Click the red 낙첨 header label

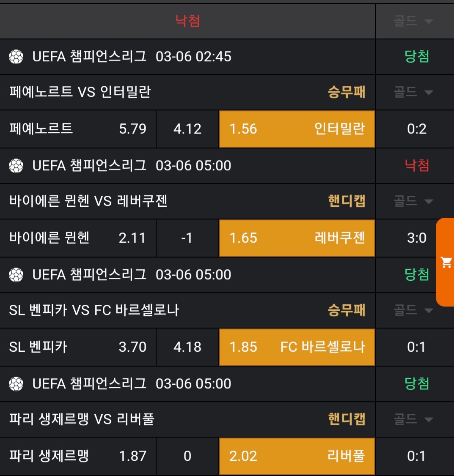click(187, 21)
